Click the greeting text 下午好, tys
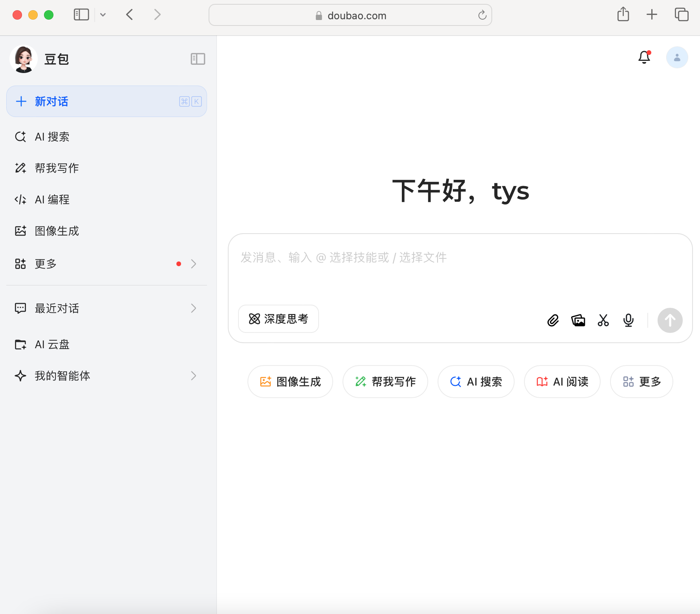Viewport: 700px width, 614px height. (x=460, y=191)
